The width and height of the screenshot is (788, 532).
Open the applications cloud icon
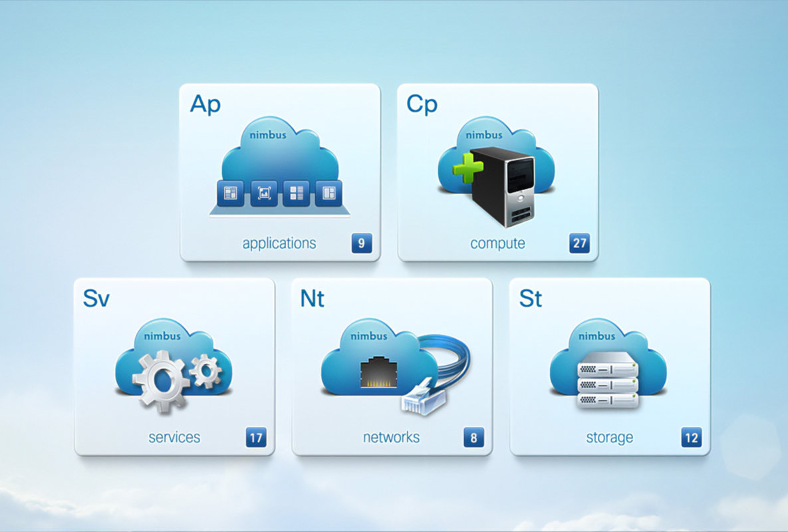(280, 167)
